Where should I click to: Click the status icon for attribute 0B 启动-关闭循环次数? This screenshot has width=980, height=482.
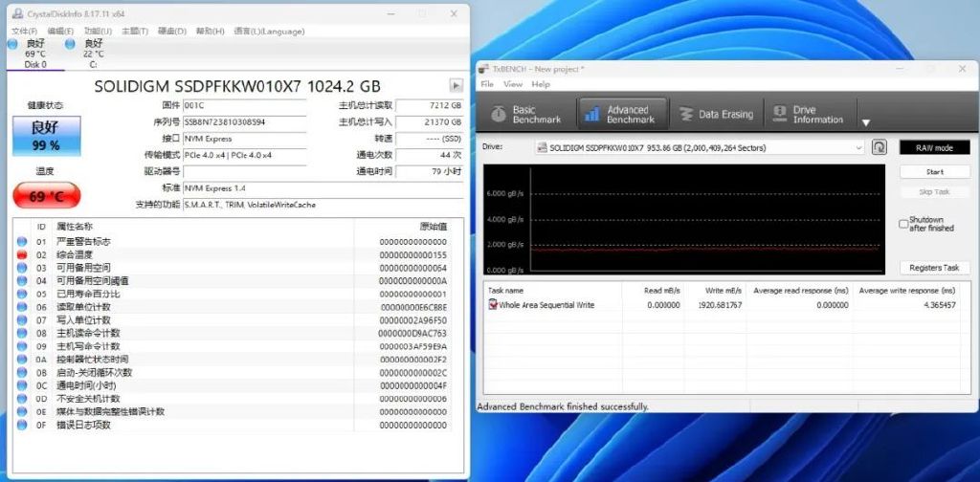[22, 373]
